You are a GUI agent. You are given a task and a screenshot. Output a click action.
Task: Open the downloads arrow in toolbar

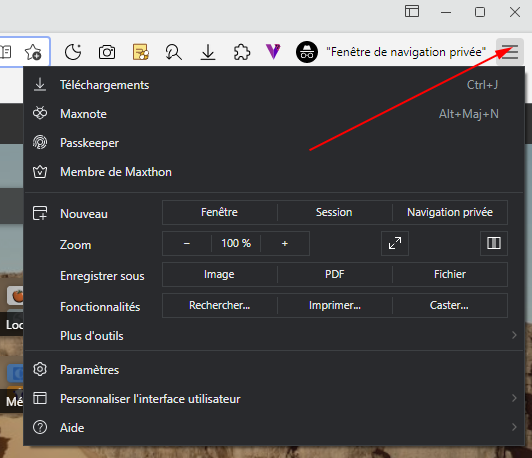208,52
